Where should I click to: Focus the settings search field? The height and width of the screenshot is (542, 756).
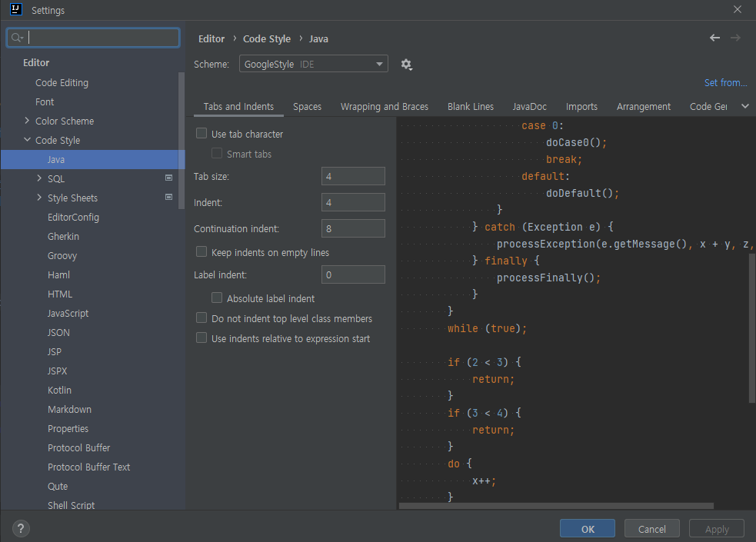point(93,38)
